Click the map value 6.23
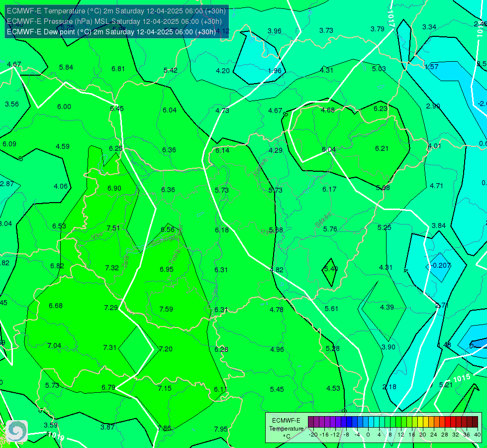 [381, 109]
